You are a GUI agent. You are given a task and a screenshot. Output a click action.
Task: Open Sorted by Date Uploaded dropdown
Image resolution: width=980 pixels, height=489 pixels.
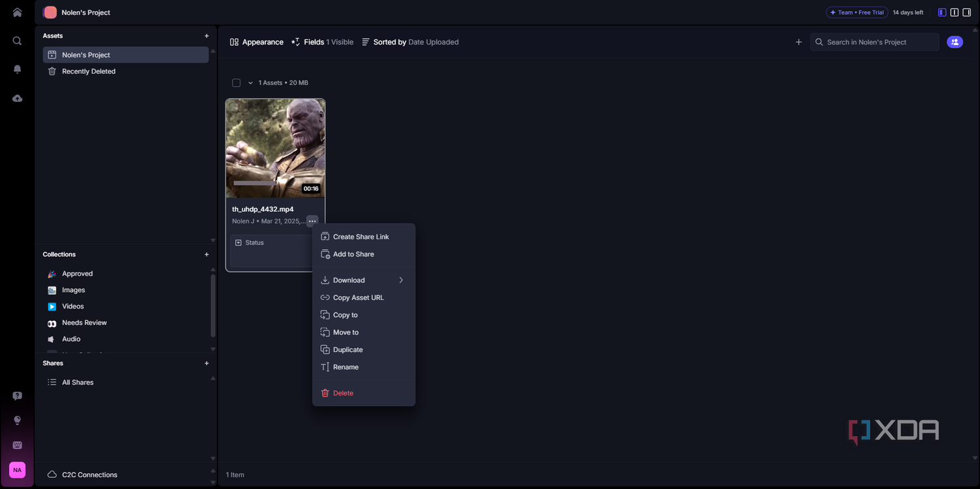pyautogui.click(x=410, y=42)
